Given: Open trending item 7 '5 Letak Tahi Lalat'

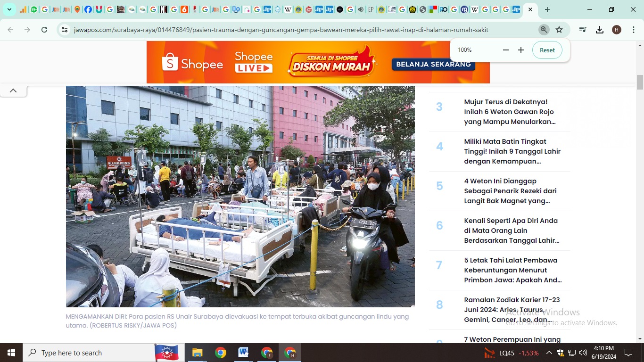Looking at the screenshot, I should point(513,270).
